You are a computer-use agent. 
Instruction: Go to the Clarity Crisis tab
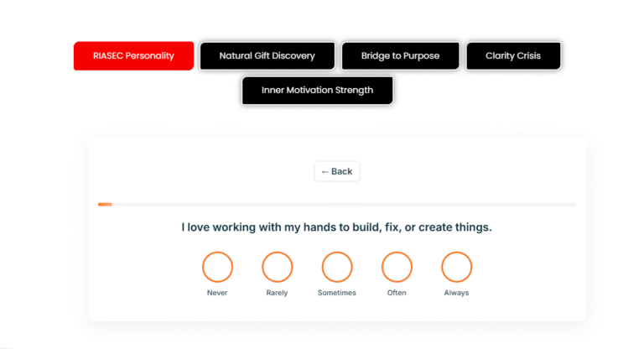[512, 56]
